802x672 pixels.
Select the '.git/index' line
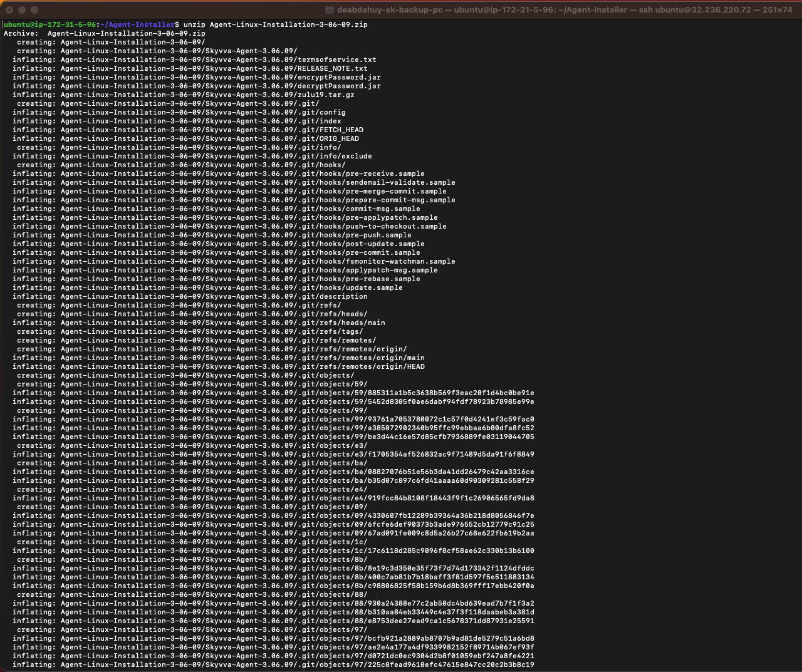(x=177, y=121)
